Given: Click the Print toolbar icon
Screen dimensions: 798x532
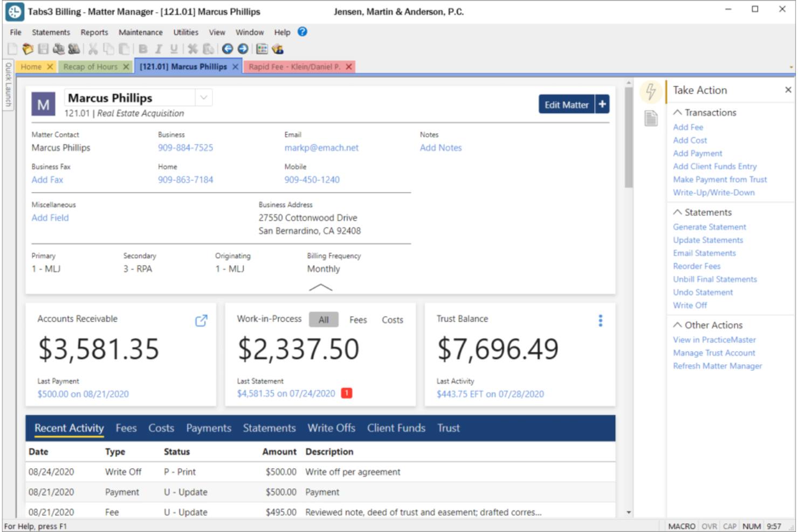Looking at the screenshot, I should pyautogui.click(x=59, y=49).
